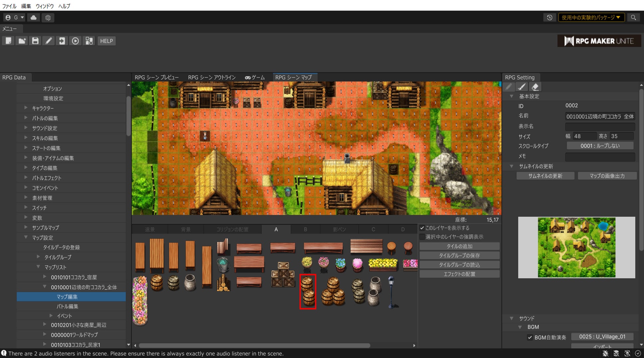Click the new project icon in the menu toolbar
The height and width of the screenshot is (358, 644).
point(8,41)
